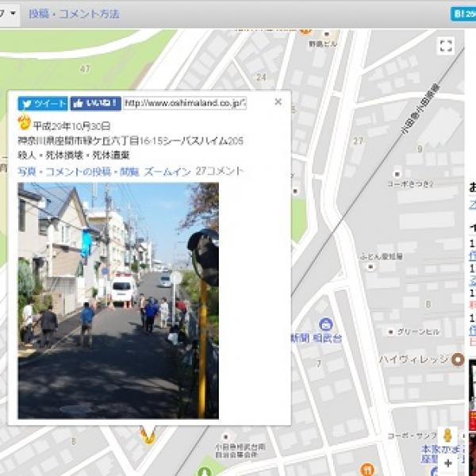Viewport: 476px width, 476px height.
Task: Open the Street View pegman
Action: click(x=447, y=436)
